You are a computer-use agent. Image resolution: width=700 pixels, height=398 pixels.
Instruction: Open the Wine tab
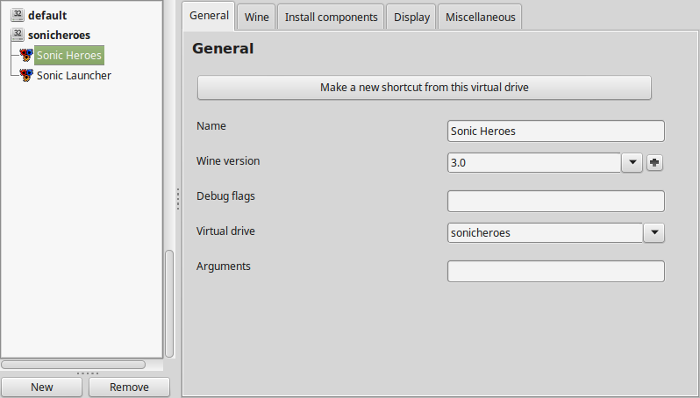(257, 17)
